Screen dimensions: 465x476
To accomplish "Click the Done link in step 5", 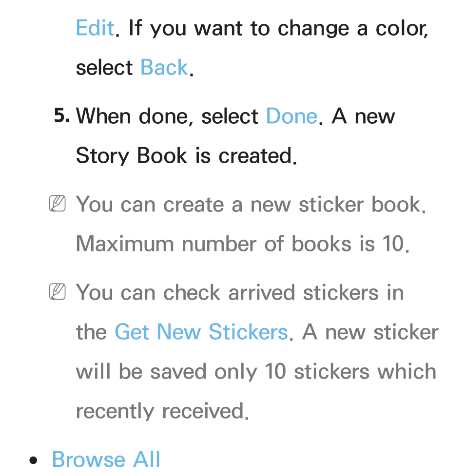I will coord(291,116).
